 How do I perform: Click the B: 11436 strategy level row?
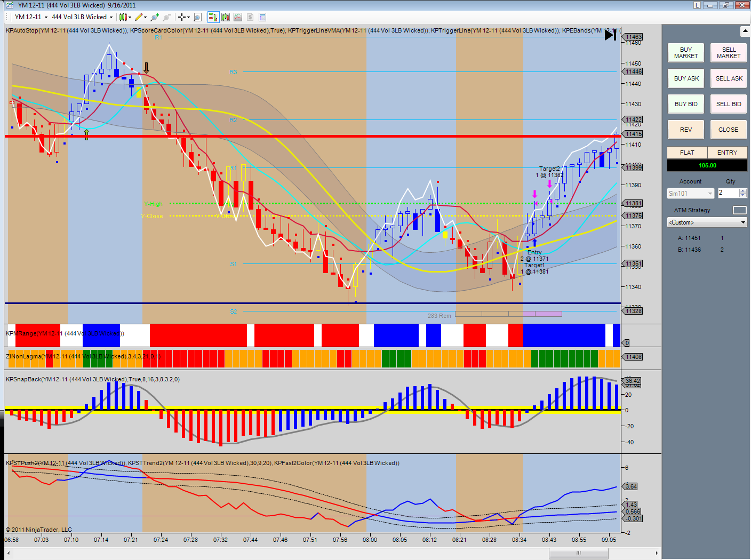click(701, 250)
